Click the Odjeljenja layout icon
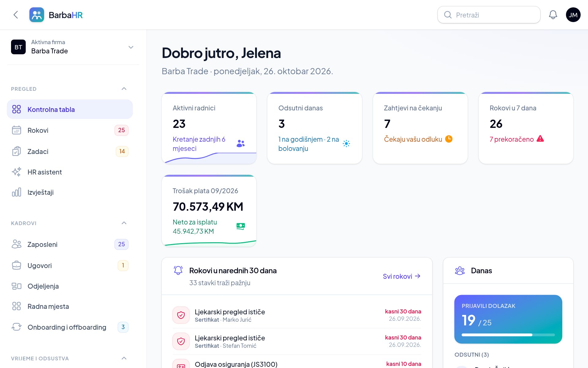The width and height of the screenshot is (588, 368). [17, 286]
